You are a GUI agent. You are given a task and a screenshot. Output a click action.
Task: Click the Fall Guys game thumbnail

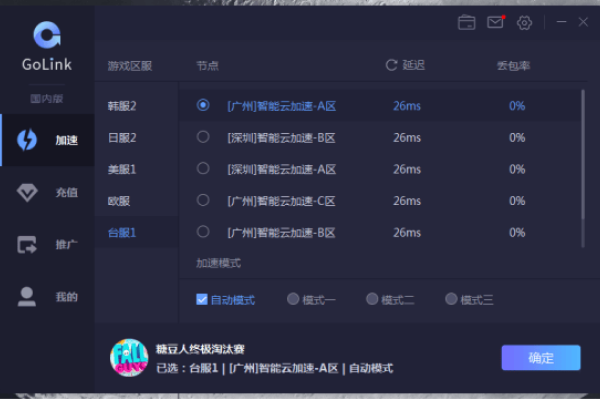point(129,358)
